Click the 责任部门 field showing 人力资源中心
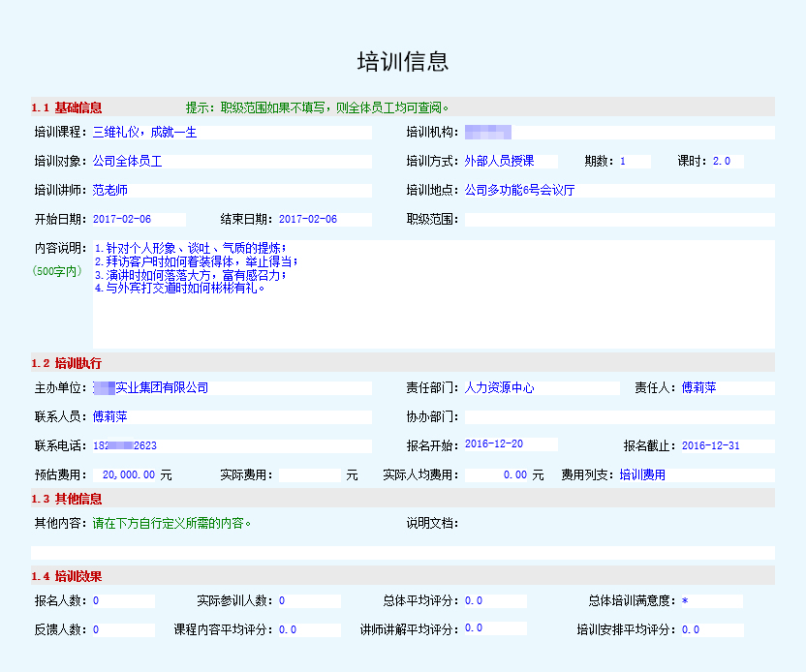The height and width of the screenshot is (672, 806). pyautogui.click(x=542, y=388)
